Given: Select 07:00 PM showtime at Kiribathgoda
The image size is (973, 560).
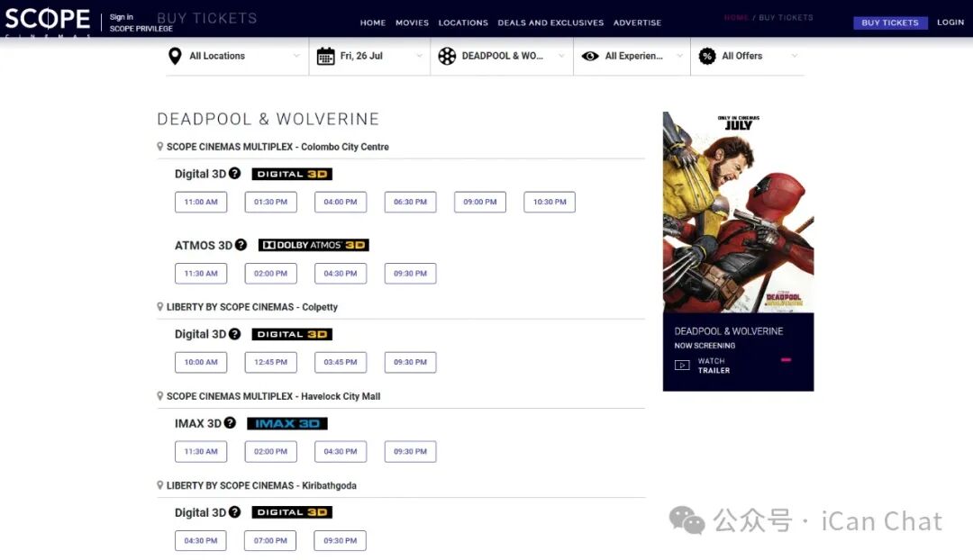Looking at the screenshot, I should pyautogui.click(x=270, y=541).
